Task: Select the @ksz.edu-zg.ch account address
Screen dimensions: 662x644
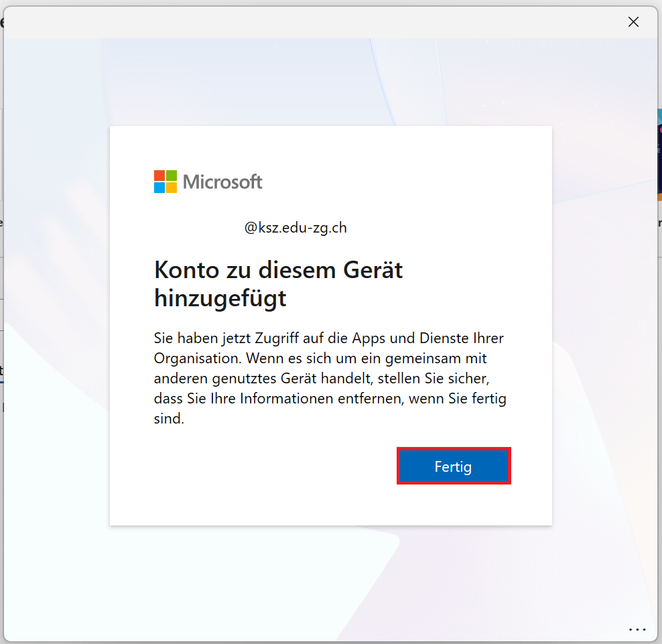Action: (x=295, y=228)
